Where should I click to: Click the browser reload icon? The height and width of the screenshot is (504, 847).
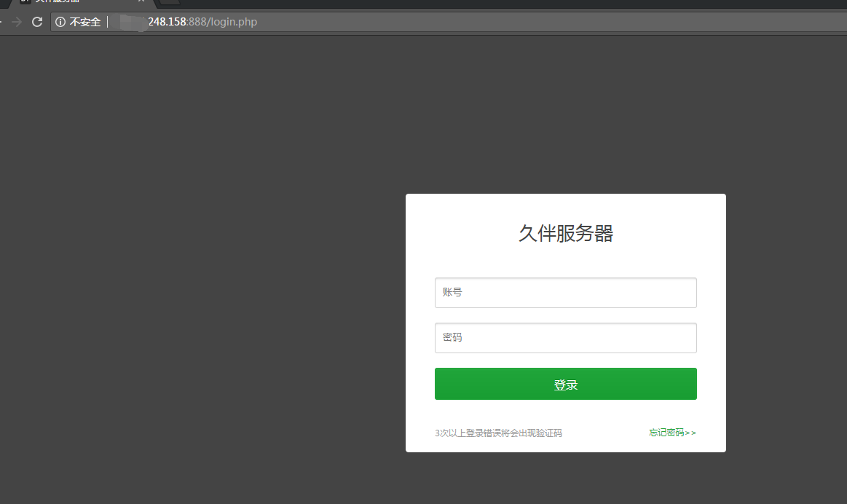[x=36, y=22]
